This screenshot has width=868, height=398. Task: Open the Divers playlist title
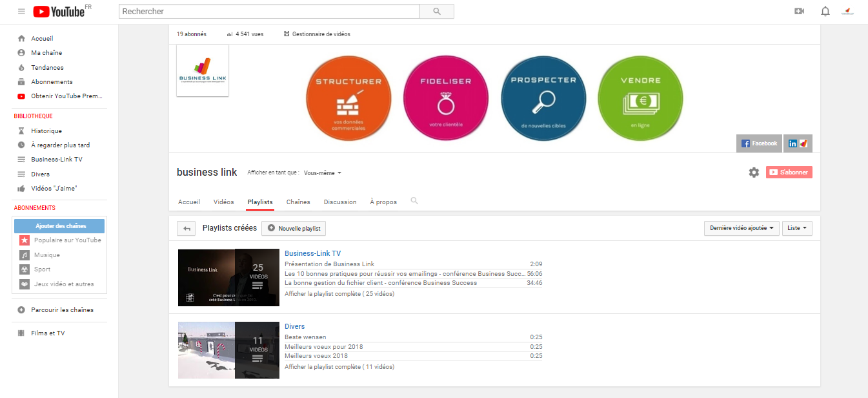294,326
